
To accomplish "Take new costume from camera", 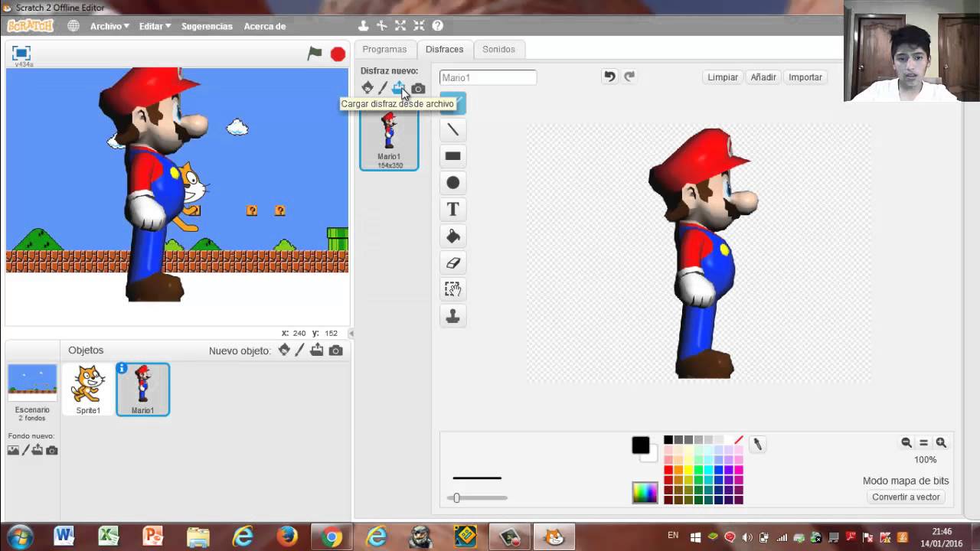I will tap(418, 89).
